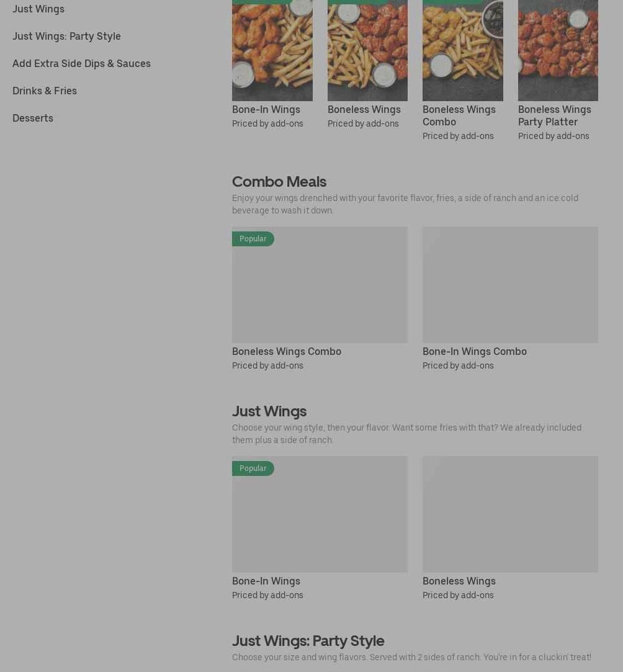Image resolution: width=623 pixels, height=672 pixels.
Task: Open Bone-In Wings under Just Wings section
Action: click(266, 581)
